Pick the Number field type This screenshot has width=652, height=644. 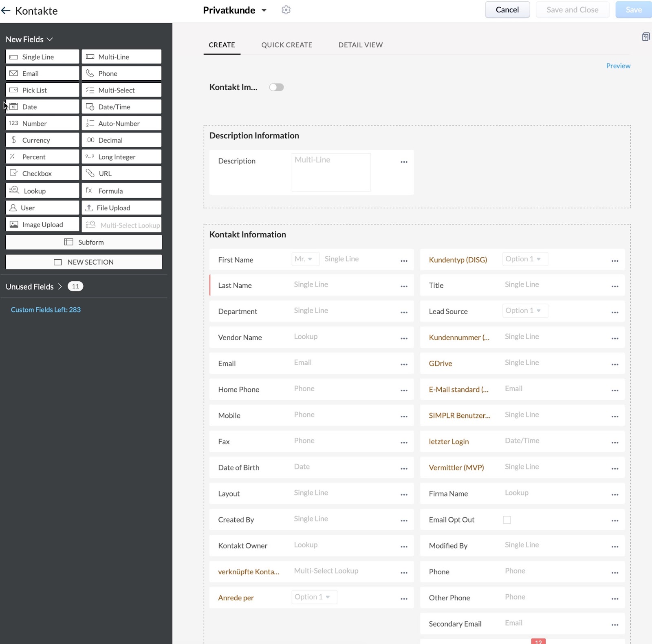[x=42, y=124]
